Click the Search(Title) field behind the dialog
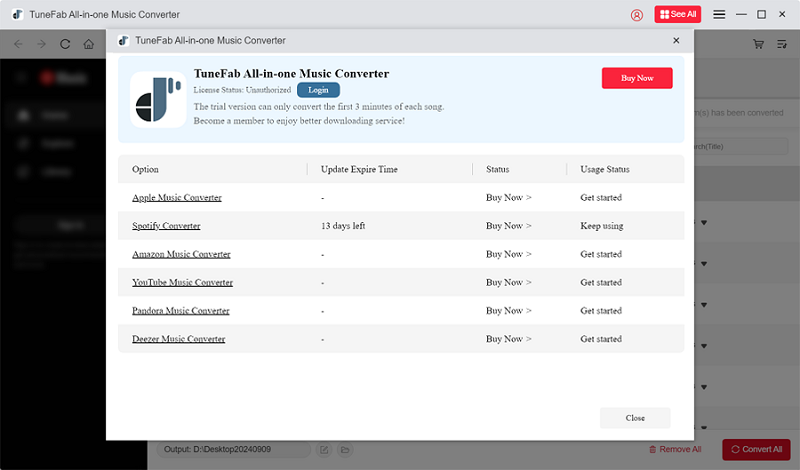The height and width of the screenshot is (470, 800). pos(741,146)
